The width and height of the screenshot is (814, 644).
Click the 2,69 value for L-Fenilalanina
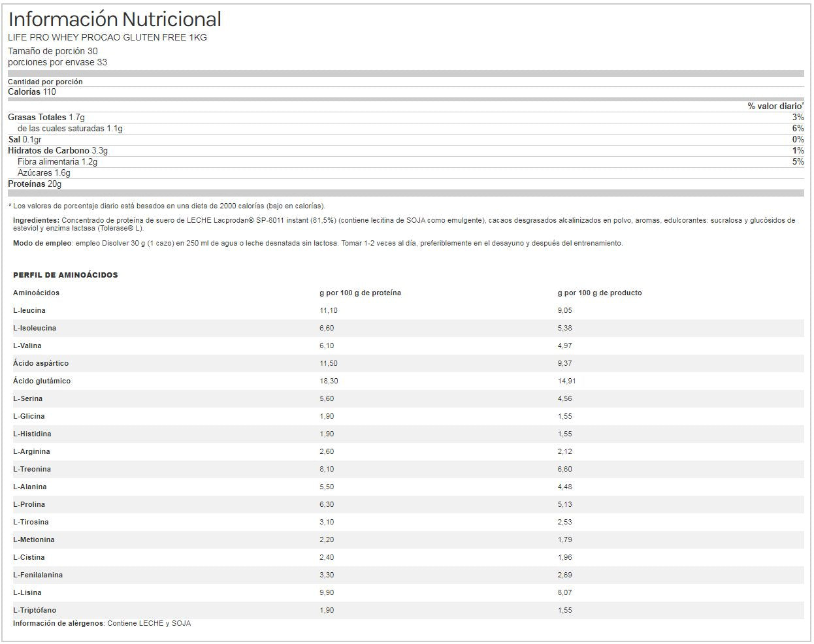click(x=565, y=575)
